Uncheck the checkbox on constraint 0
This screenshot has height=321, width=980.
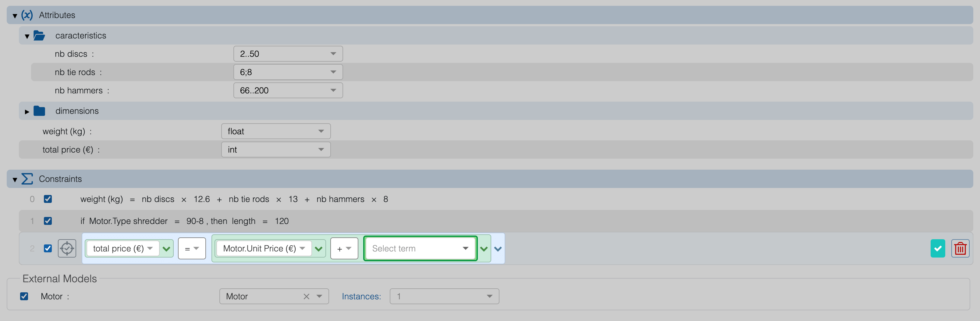48,199
